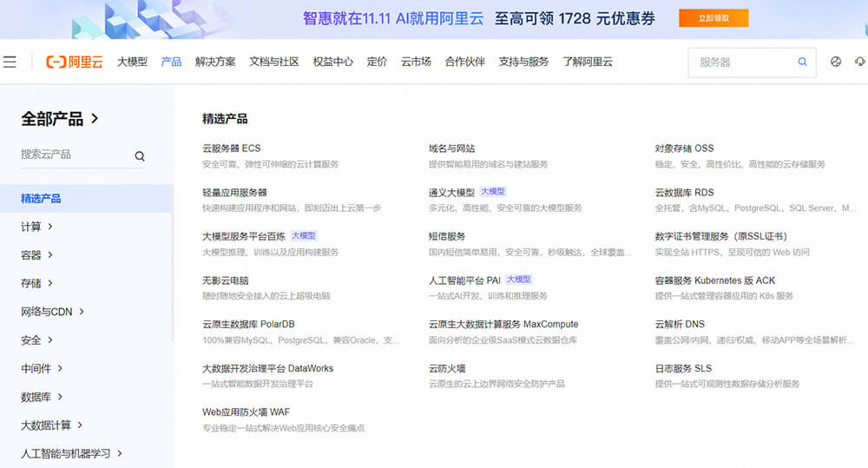Click the 全部产品 heading
Image resolution: width=868 pixels, height=468 pixels.
point(52,119)
